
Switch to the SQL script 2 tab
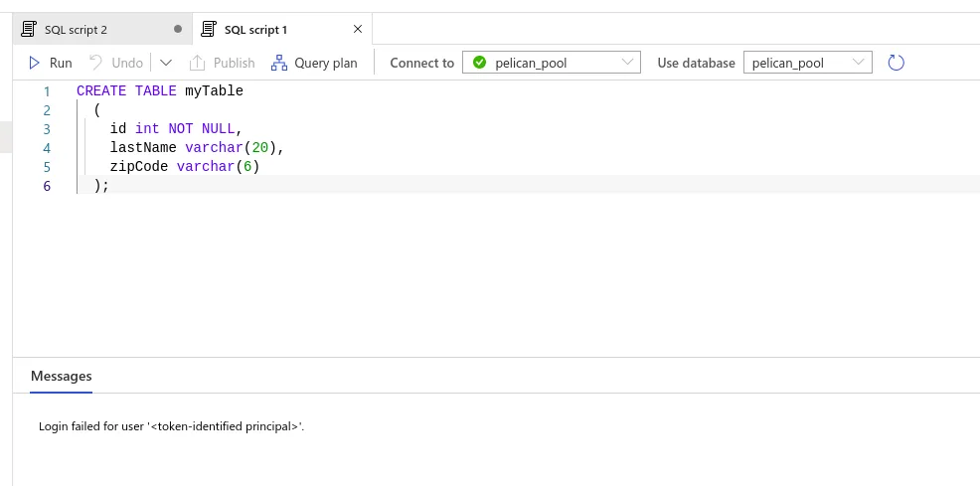point(77,30)
